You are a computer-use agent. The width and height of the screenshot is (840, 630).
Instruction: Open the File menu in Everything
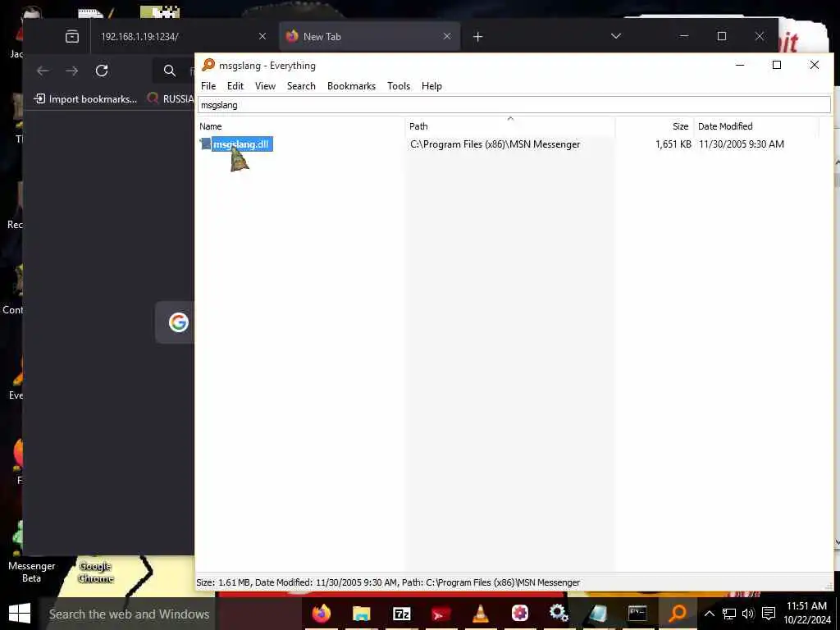[x=208, y=85]
